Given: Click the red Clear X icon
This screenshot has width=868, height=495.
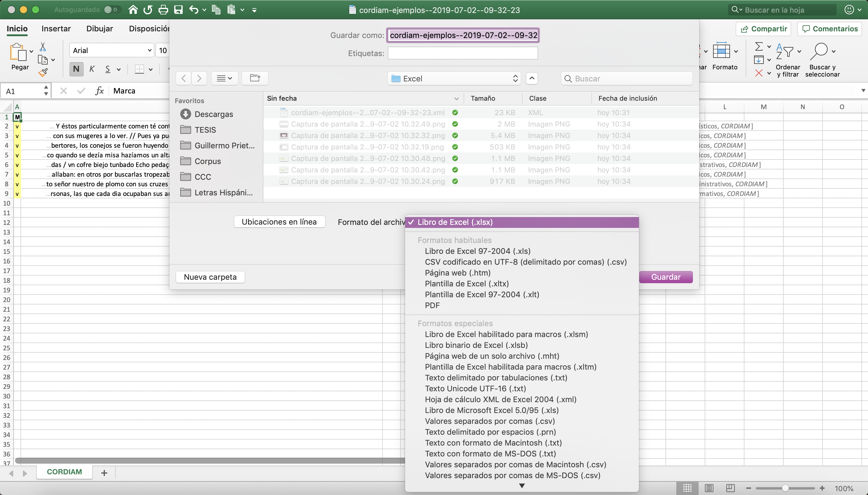Looking at the screenshot, I should tap(759, 73).
